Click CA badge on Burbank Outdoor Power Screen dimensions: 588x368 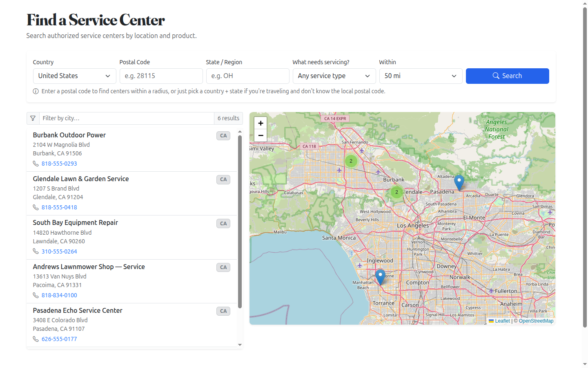click(x=223, y=136)
